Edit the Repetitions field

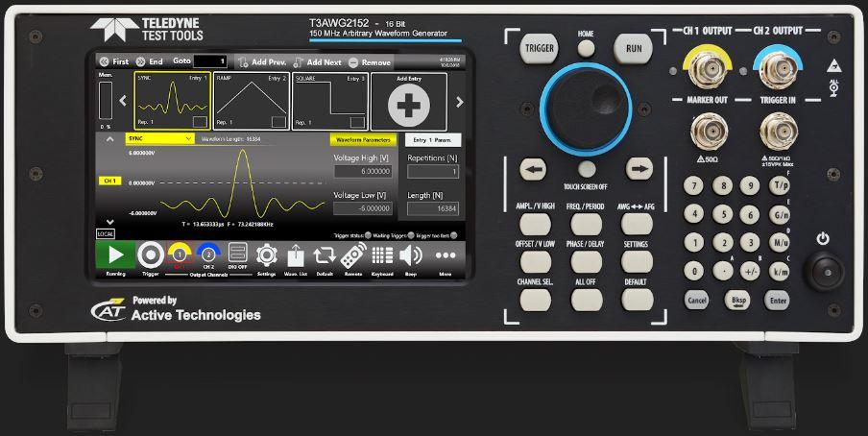(x=433, y=172)
